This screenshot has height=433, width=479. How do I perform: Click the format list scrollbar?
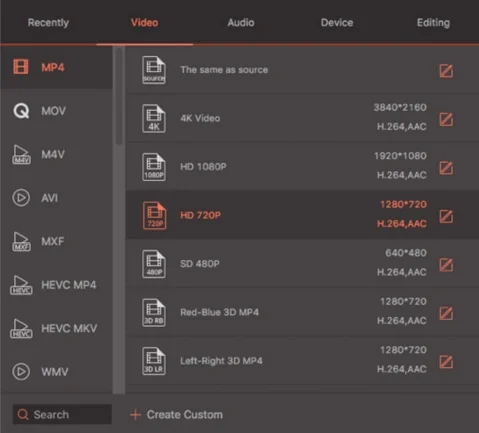point(119,96)
